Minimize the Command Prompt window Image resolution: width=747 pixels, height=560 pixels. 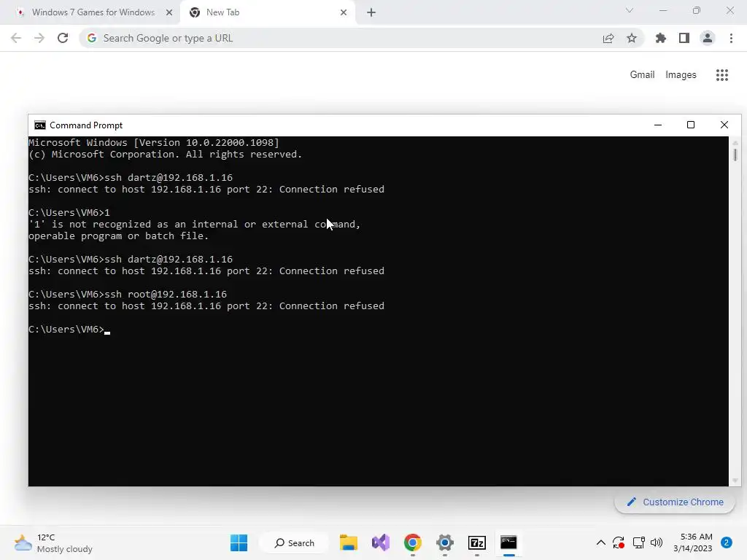click(x=658, y=125)
